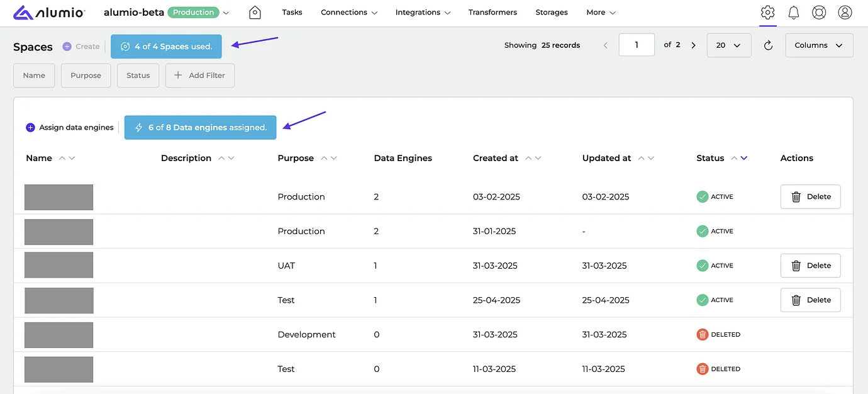The height and width of the screenshot is (394, 868).
Task: Click Showing 25 records text
Action: pos(542,45)
